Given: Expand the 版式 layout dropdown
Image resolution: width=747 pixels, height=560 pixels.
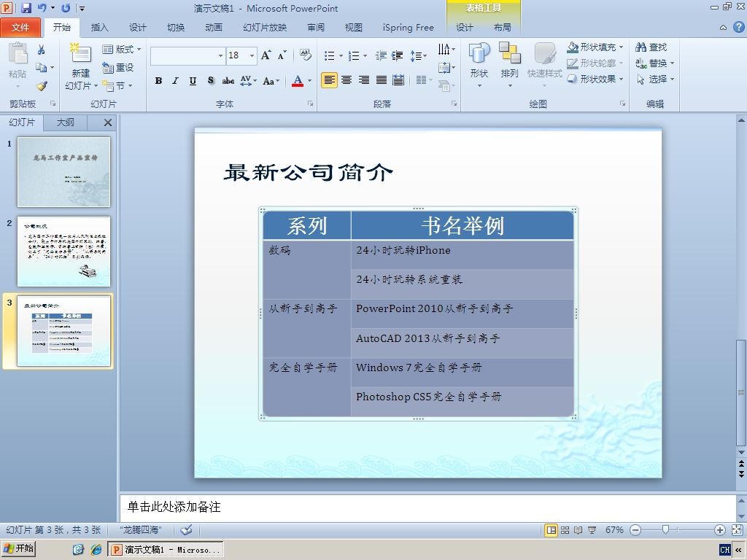Looking at the screenshot, I should [x=122, y=49].
